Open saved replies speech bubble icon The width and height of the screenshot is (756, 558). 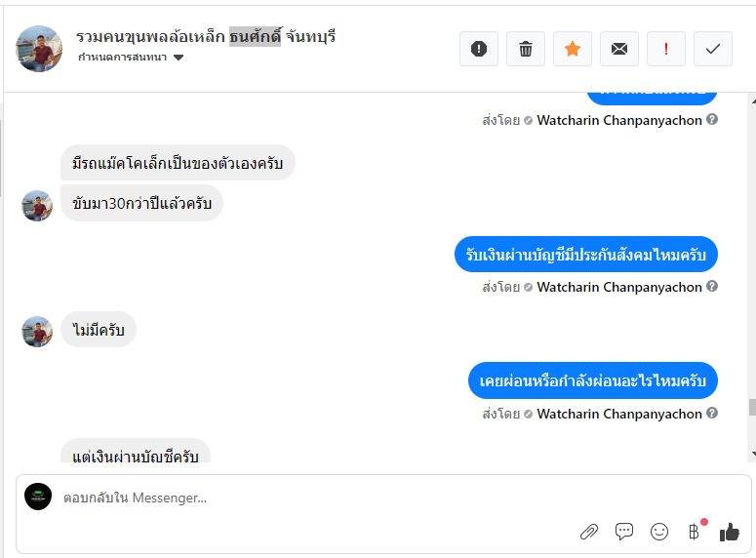click(x=624, y=532)
